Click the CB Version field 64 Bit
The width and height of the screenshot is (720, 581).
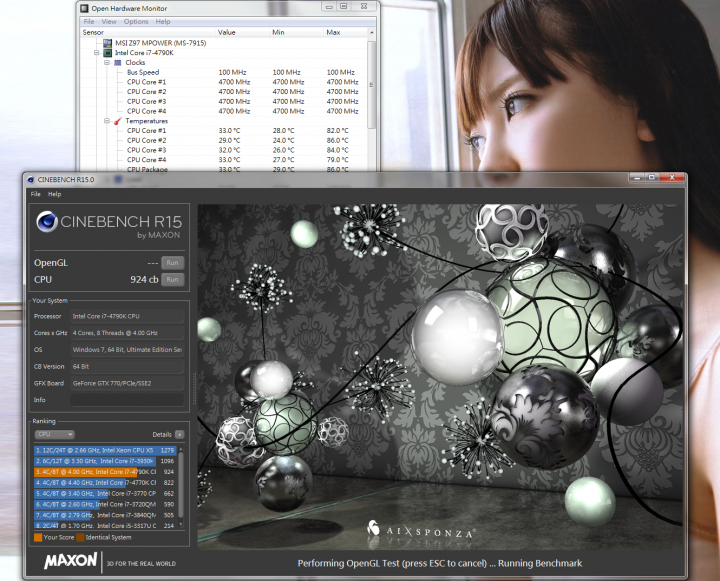click(127, 367)
